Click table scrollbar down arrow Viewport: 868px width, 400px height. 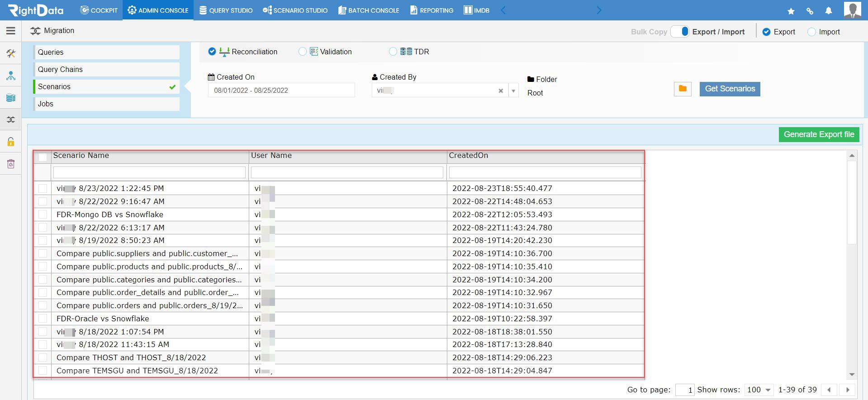point(852,374)
